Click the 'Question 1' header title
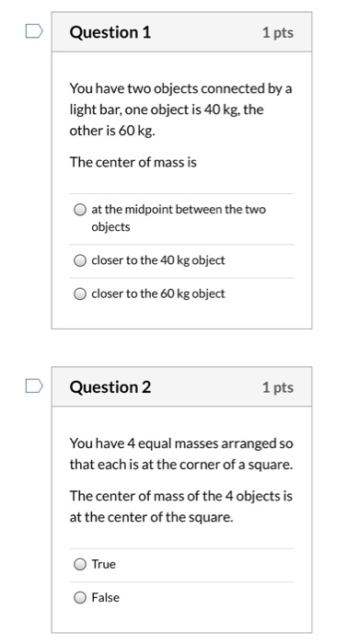The height and width of the screenshot is (644, 359). point(110,32)
